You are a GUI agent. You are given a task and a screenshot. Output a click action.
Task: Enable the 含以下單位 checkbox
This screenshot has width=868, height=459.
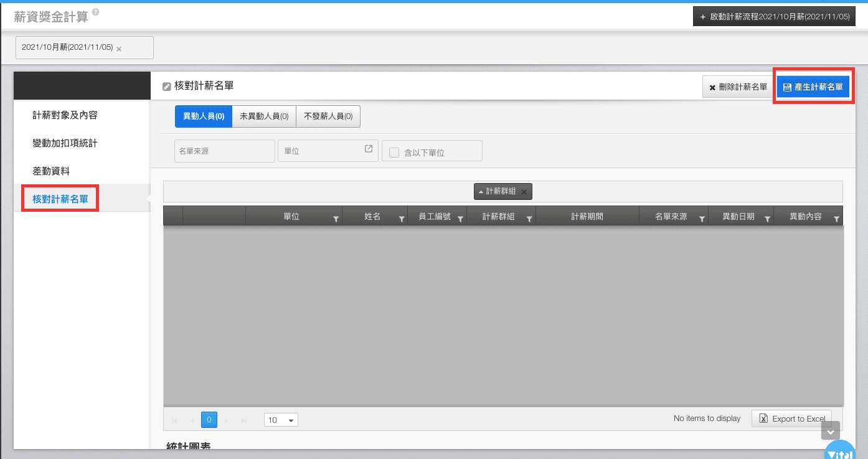tap(394, 152)
